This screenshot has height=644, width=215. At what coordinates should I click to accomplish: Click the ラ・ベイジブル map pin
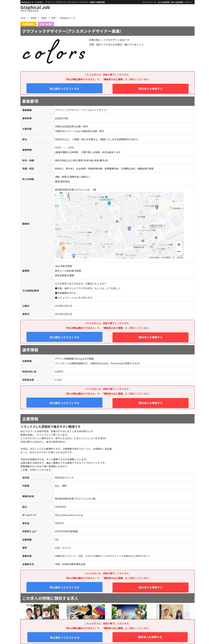point(109,247)
